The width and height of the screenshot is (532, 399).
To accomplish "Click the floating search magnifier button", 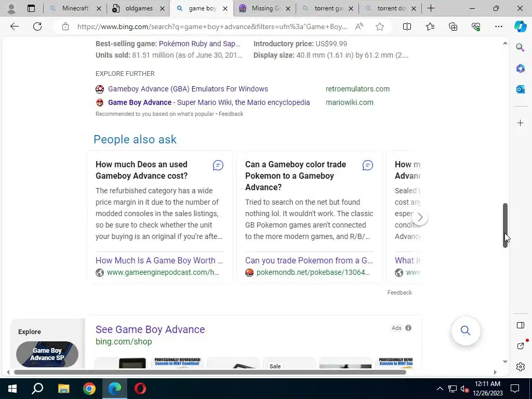I will (x=465, y=330).
